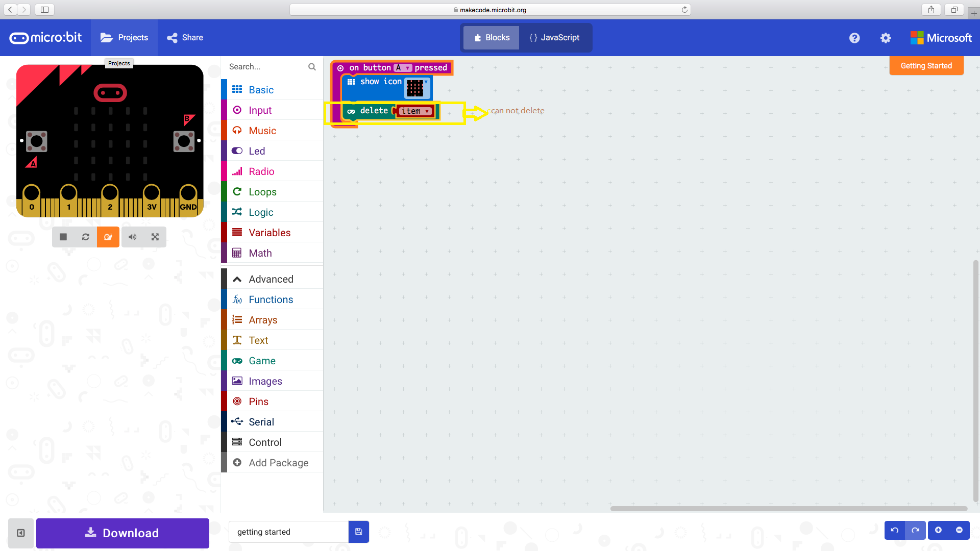Click the horizontal workspace scrollbar
This screenshot has height=551, width=980.
tap(789, 509)
